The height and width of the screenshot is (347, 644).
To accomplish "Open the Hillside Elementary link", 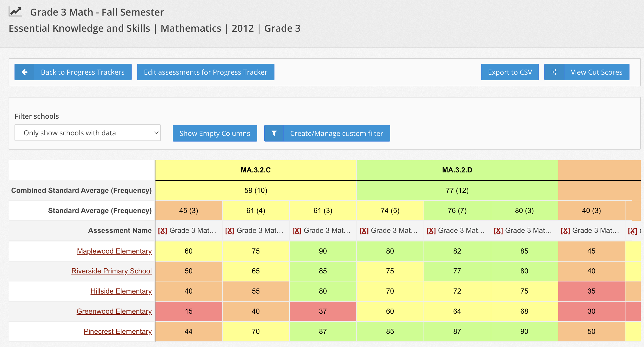I will 121,291.
